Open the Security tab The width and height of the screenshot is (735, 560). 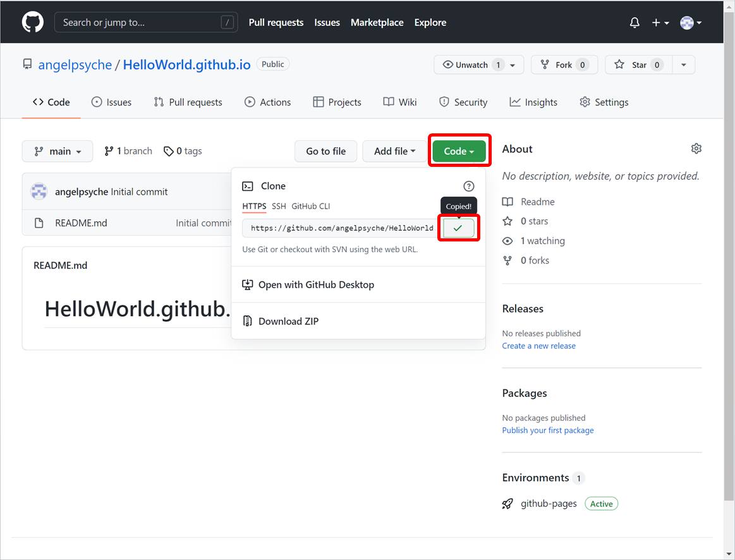coord(463,102)
